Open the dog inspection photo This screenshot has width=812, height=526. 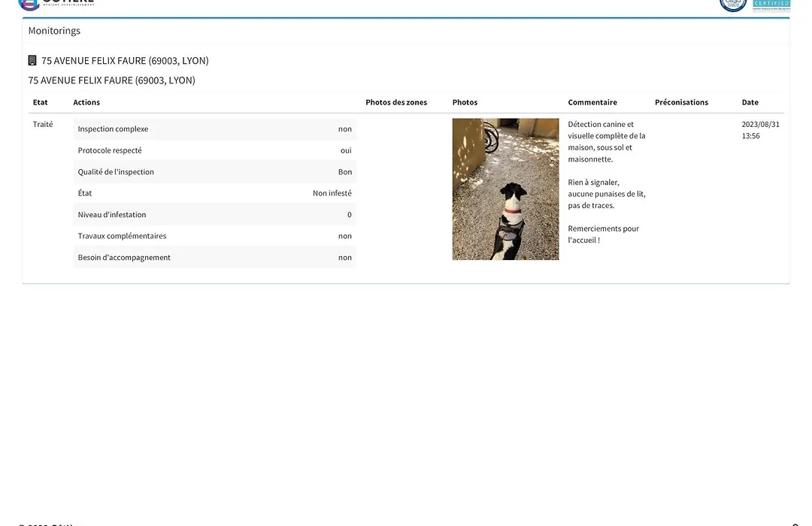pos(505,189)
